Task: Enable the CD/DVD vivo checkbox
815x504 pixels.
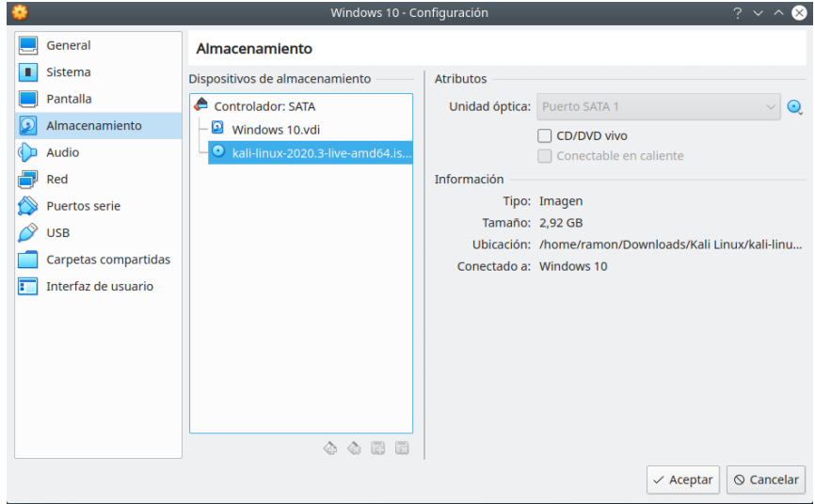Action: click(x=545, y=135)
